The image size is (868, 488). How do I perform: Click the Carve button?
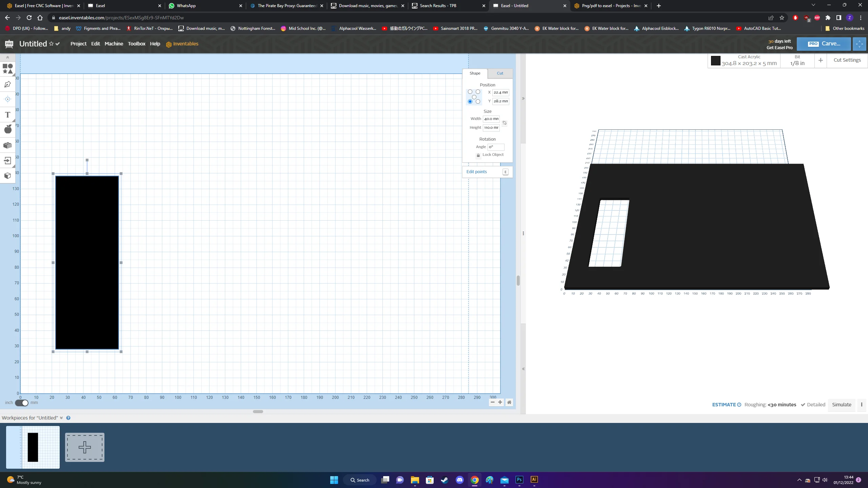click(824, 44)
